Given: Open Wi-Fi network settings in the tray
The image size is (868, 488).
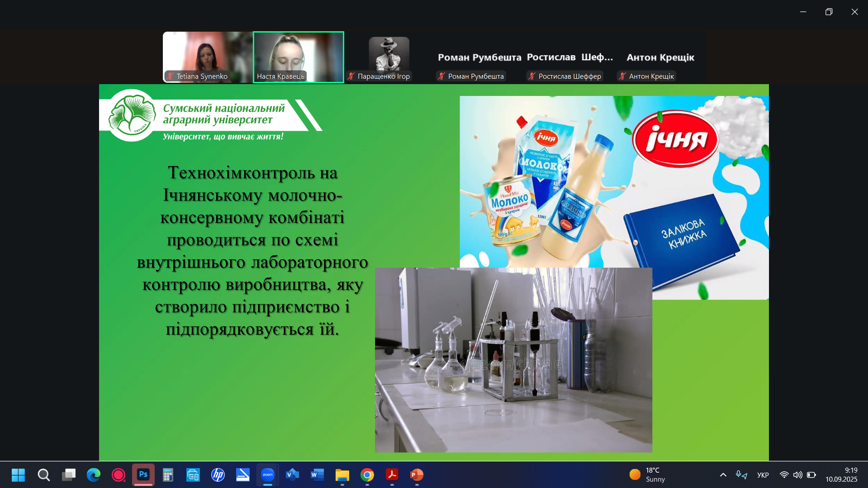Looking at the screenshot, I should click(x=784, y=475).
